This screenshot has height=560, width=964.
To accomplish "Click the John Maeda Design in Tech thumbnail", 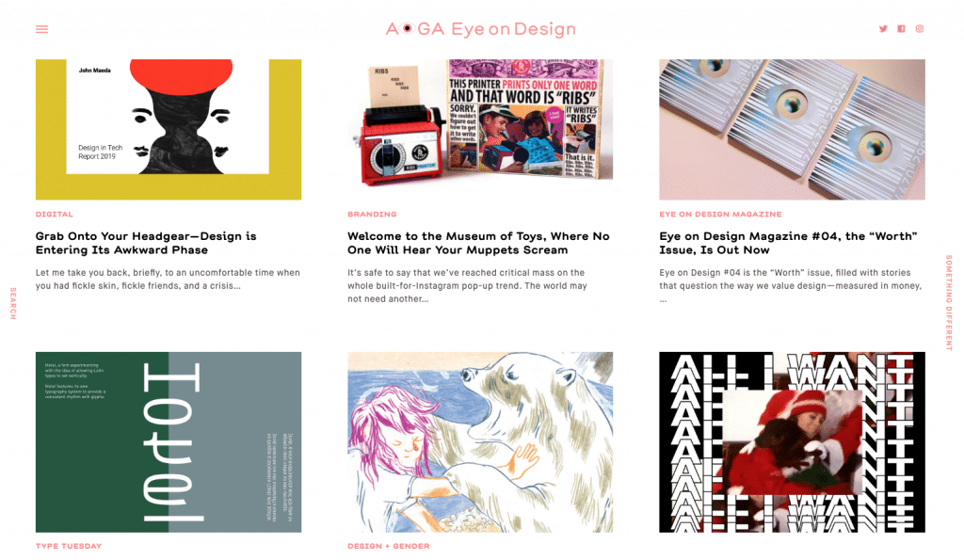I will (169, 130).
